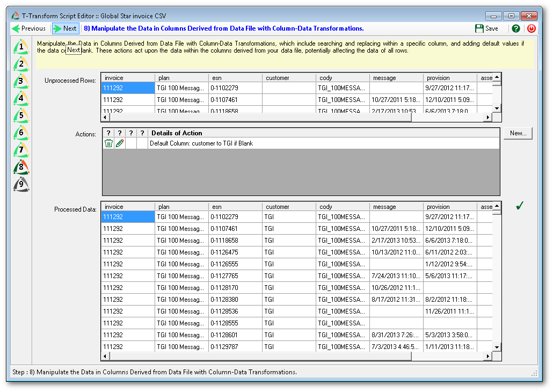553x392 pixels.
Task: Select step 4 icon
Action: 21,98
